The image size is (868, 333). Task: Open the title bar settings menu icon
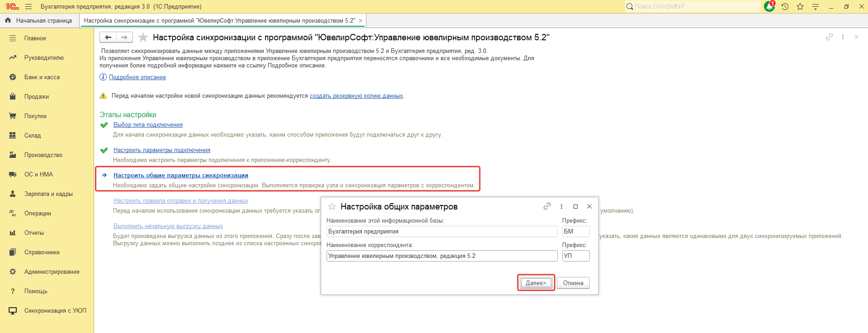pos(816,7)
